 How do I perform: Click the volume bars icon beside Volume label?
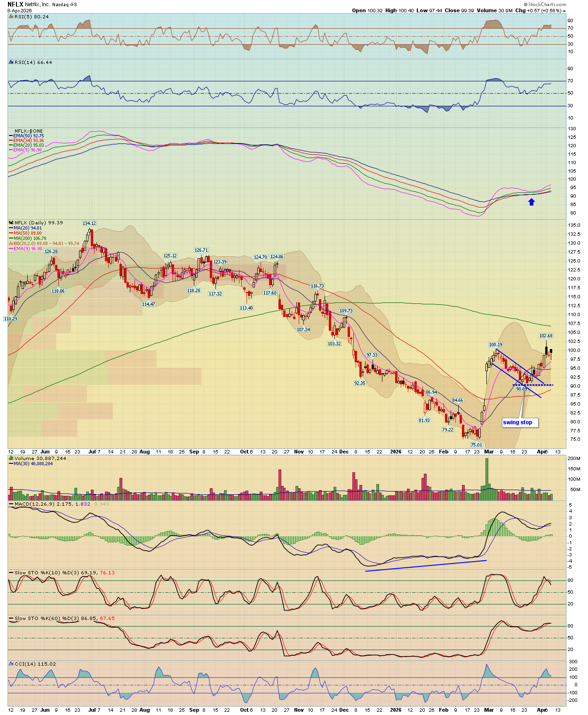point(11,458)
